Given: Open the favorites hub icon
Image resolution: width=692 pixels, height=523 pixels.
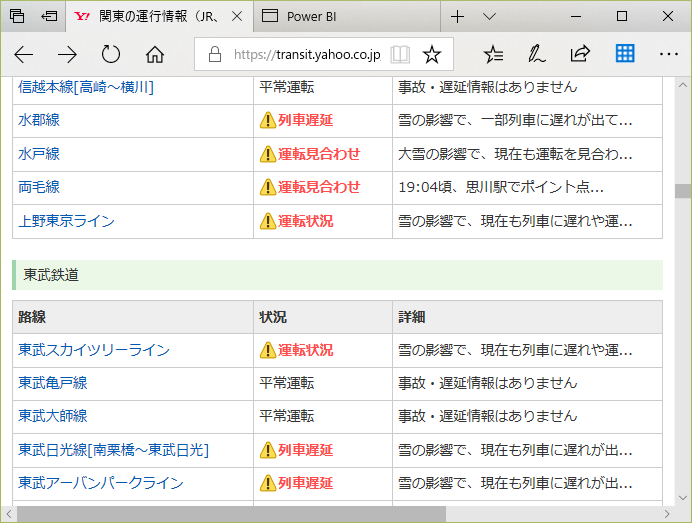Looking at the screenshot, I should click(x=493, y=54).
